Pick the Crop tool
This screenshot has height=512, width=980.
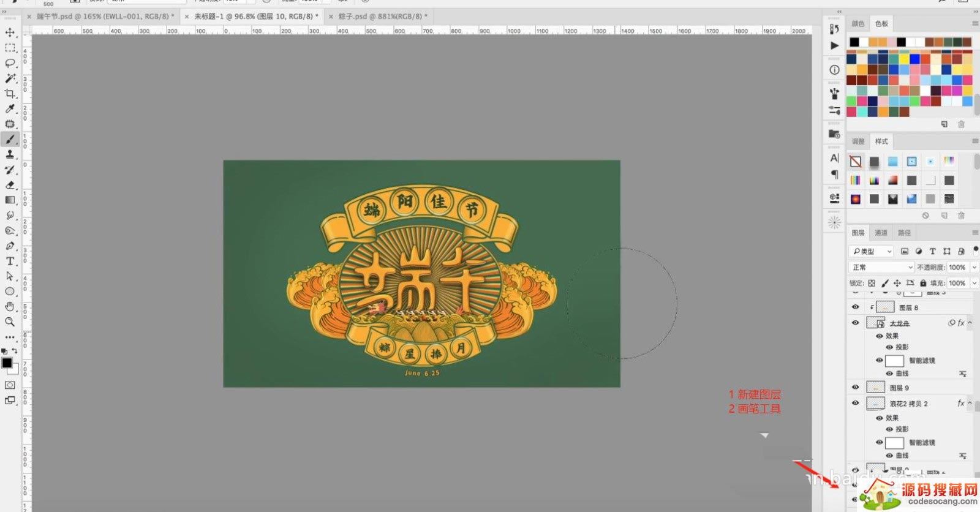click(x=10, y=94)
